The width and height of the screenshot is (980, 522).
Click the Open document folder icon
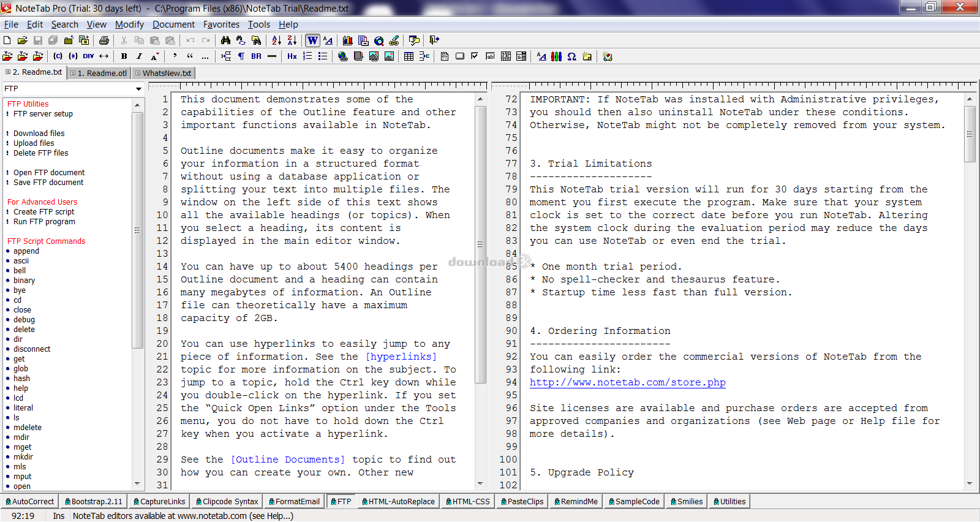point(22,40)
